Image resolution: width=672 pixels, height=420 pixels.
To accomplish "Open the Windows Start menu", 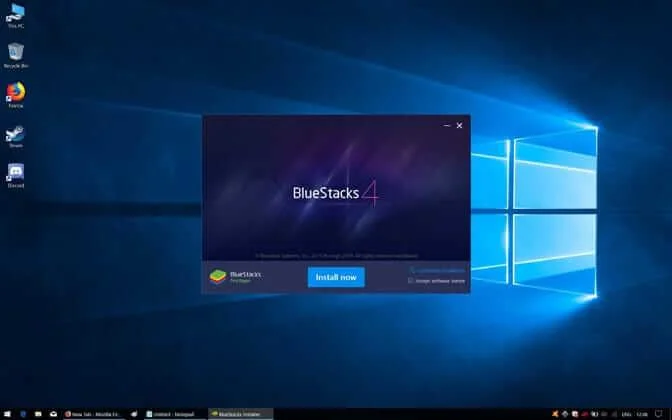I will [x=7, y=414].
